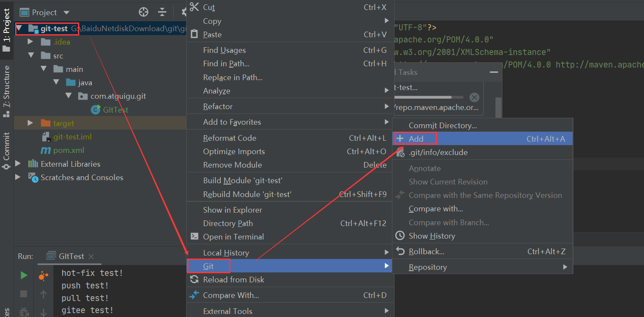Click the locate-file target icon in Project toolbar

pos(143,12)
